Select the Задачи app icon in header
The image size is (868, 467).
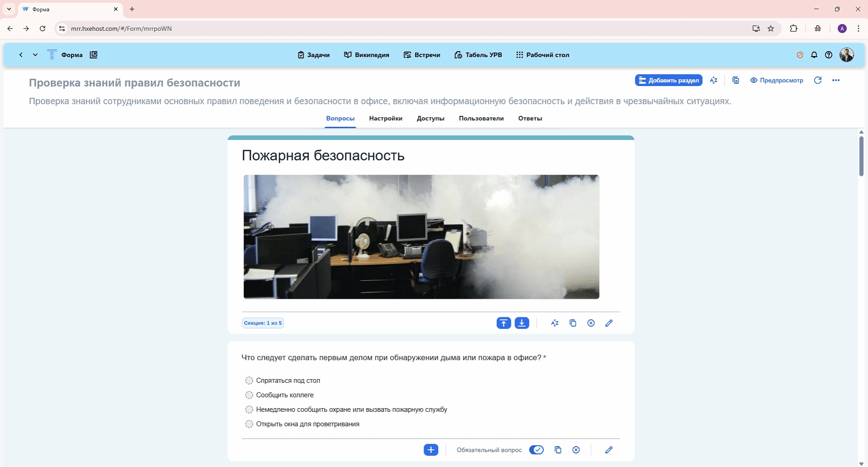(314, 55)
